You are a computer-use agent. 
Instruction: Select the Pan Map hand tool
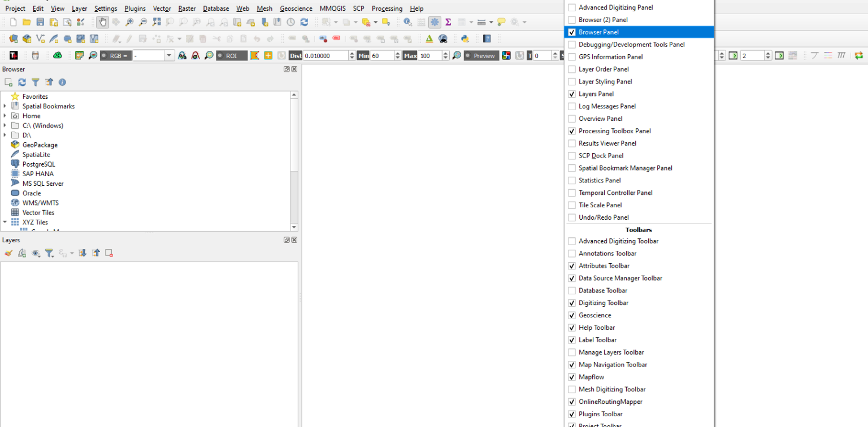pyautogui.click(x=102, y=22)
